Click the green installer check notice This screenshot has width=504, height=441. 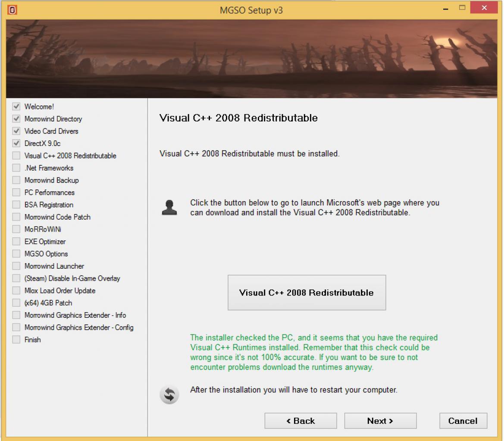(314, 352)
